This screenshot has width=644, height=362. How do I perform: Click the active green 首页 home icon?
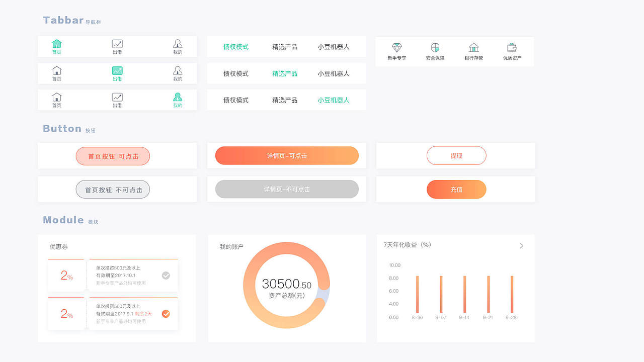(57, 44)
